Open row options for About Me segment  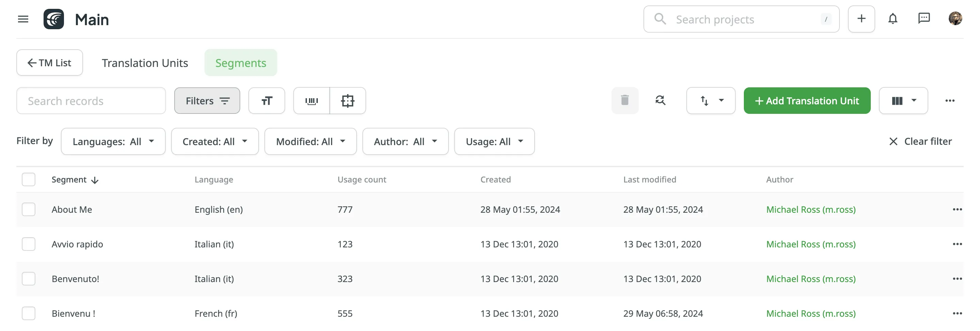point(957,209)
